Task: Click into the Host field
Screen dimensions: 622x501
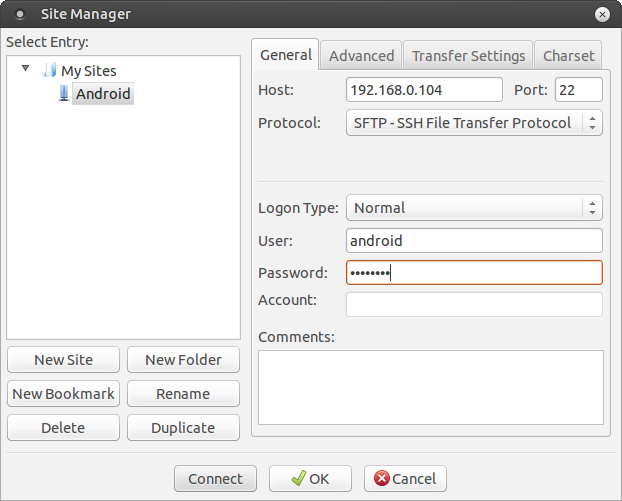Action: coord(424,90)
